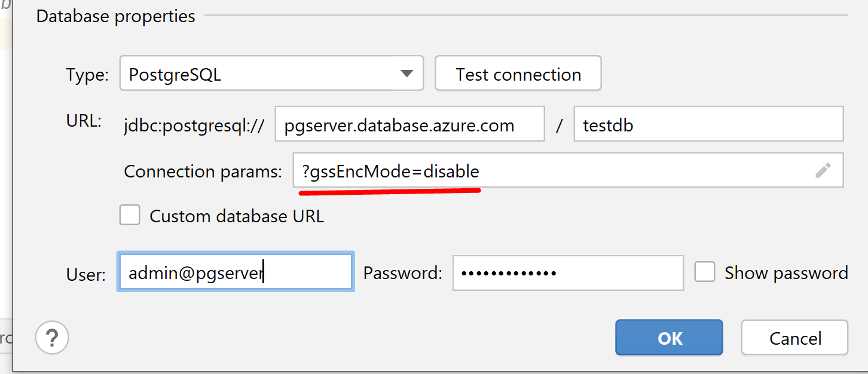Click the Connection params label
Viewport: 868px width, 374px height.
[x=203, y=171]
